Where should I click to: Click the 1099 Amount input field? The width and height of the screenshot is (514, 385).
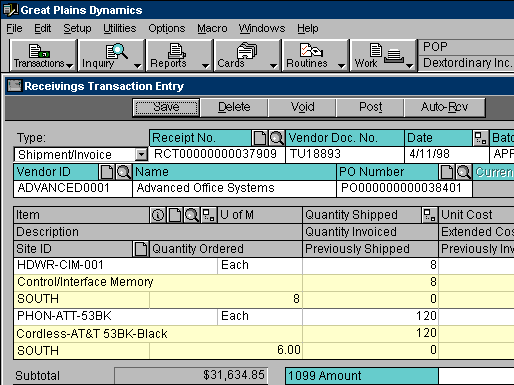click(x=477, y=376)
